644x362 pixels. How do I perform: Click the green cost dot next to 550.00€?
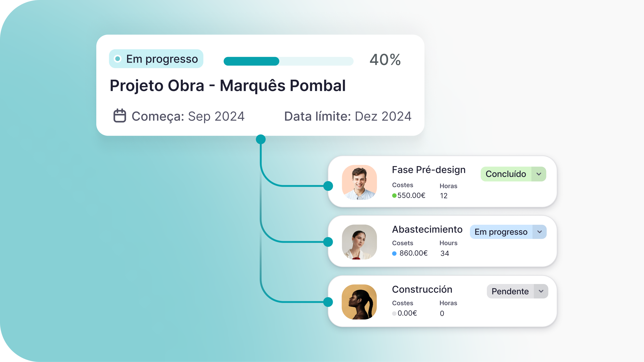[394, 196]
